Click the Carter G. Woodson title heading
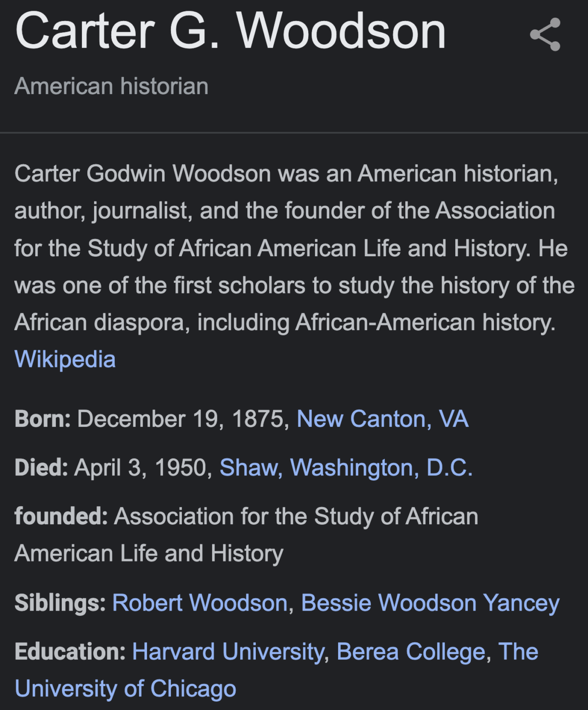 pos(231,31)
